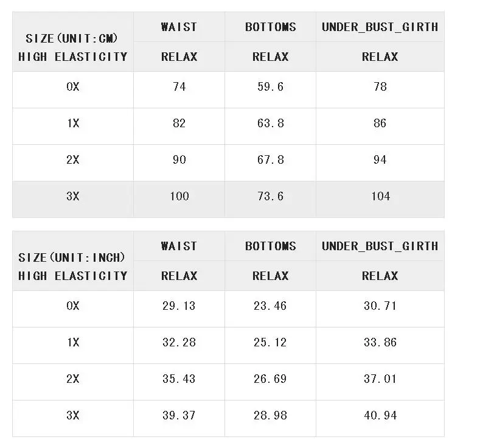
Task: Select UNDER_BUST_GIRTH header in the cm table
Action: coord(380,27)
